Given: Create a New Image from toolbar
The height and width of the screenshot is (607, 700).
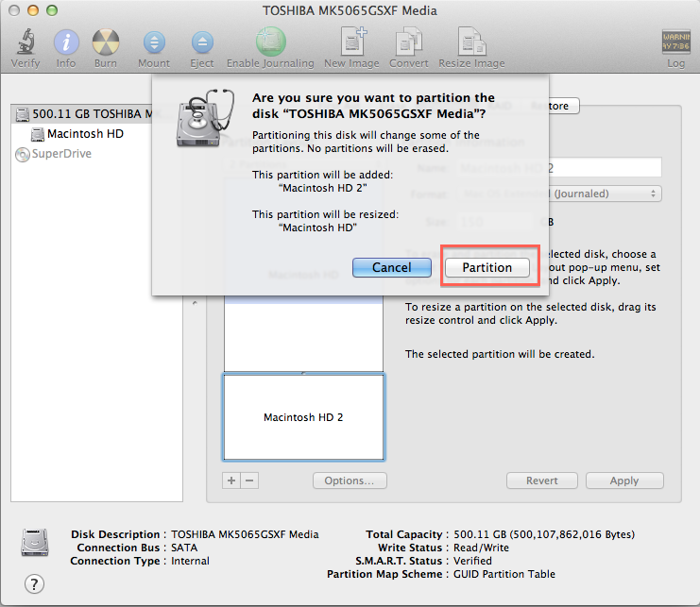Looking at the screenshot, I should (x=353, y=42).
